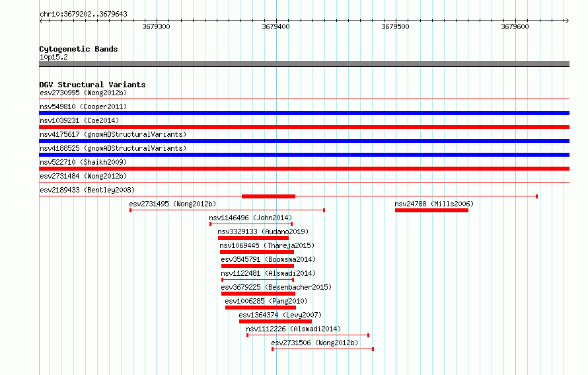Select the 10p15.2 band label
This screenshot has height=375, width=588.
point(54,57)
